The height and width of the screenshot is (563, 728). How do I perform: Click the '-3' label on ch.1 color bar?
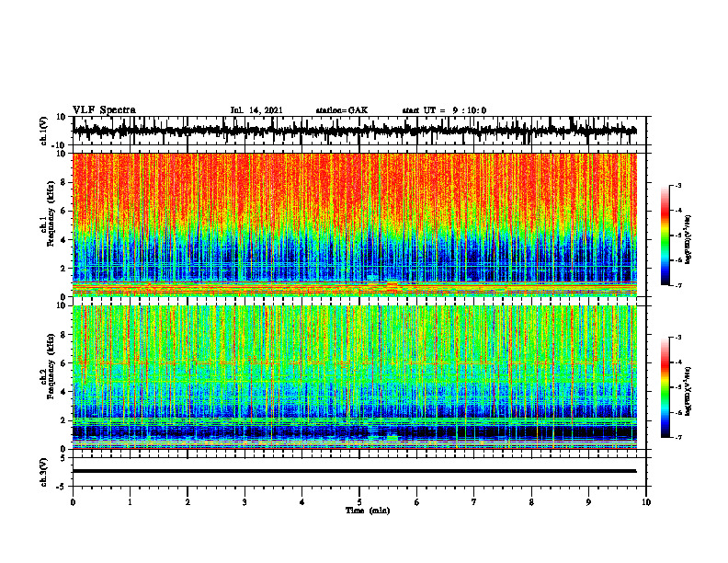coord(677,185)
